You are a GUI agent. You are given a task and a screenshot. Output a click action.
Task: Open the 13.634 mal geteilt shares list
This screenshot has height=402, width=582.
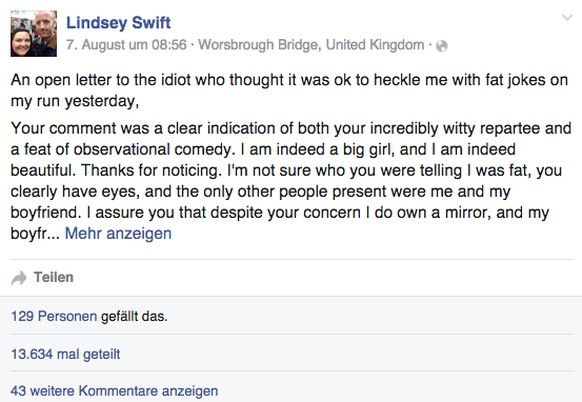[65, 354]
